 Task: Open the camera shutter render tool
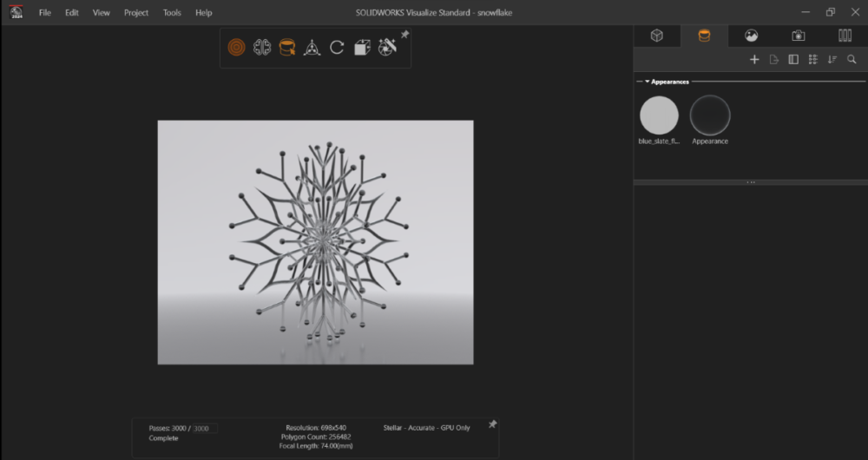(x=387, y=47)
